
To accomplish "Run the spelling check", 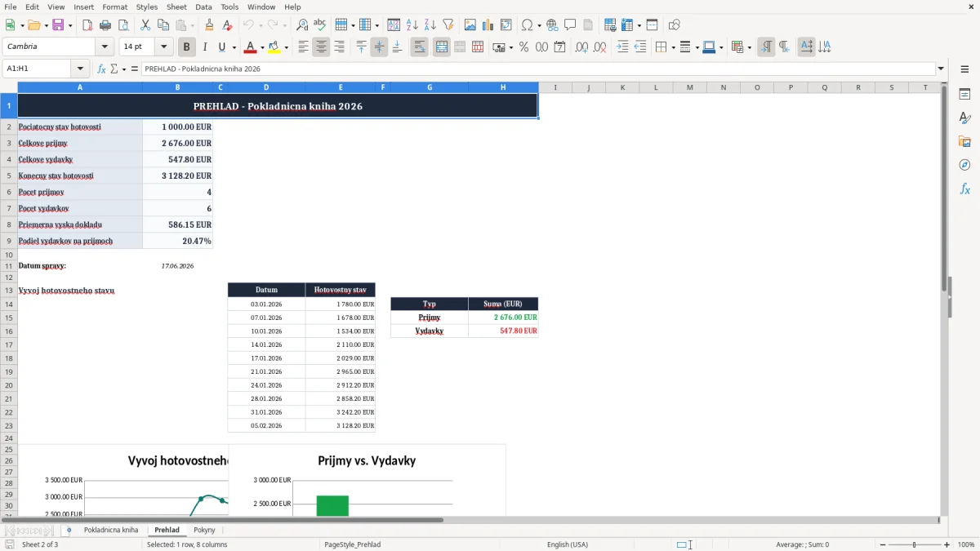I will click(x=320, y=25).
